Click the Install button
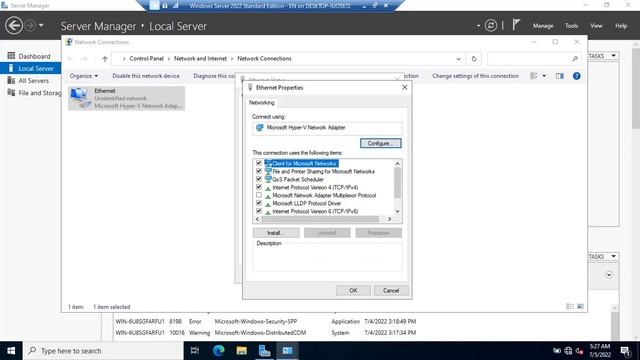The height and width of the screenshot is (360, 640). pos(276,233)
